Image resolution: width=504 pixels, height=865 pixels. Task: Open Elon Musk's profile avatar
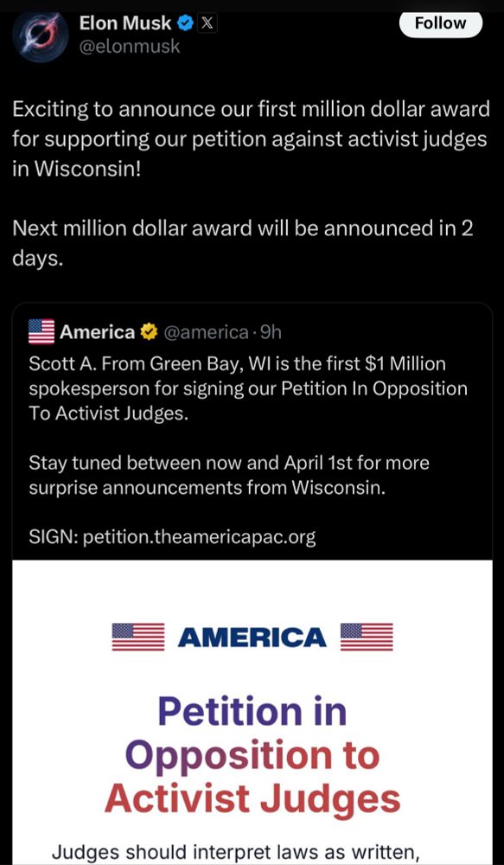[40, 38]
